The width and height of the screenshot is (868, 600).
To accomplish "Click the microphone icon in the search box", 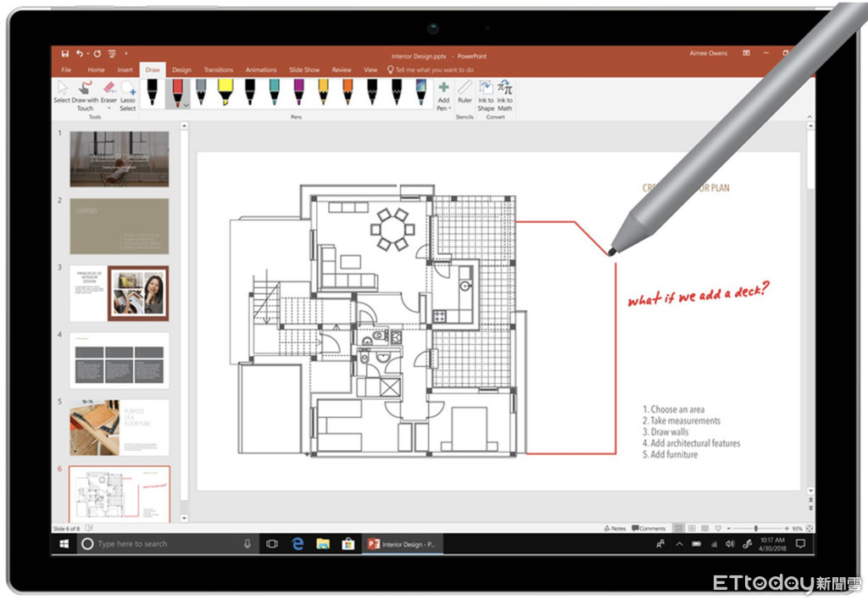I will coord(248,543).
